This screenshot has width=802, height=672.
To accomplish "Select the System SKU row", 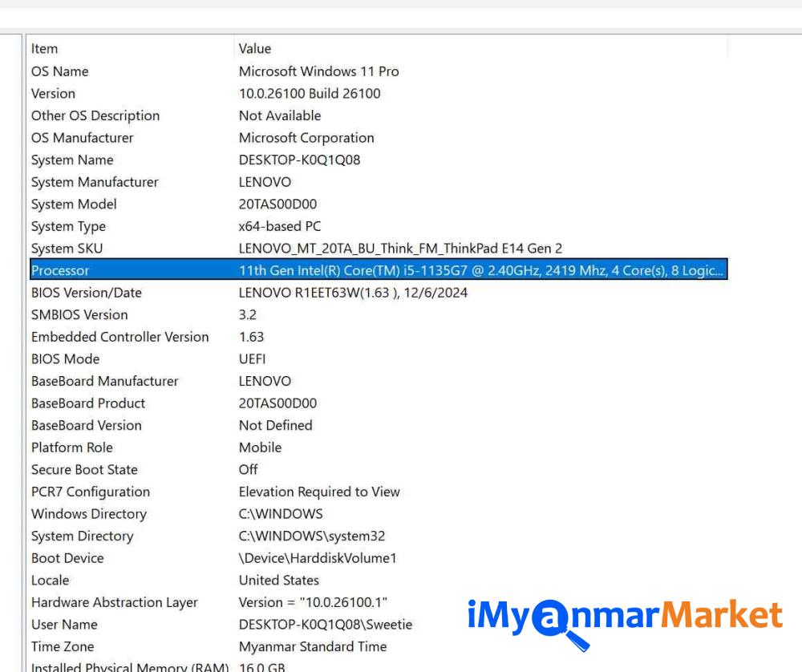I will click(67, 249).
